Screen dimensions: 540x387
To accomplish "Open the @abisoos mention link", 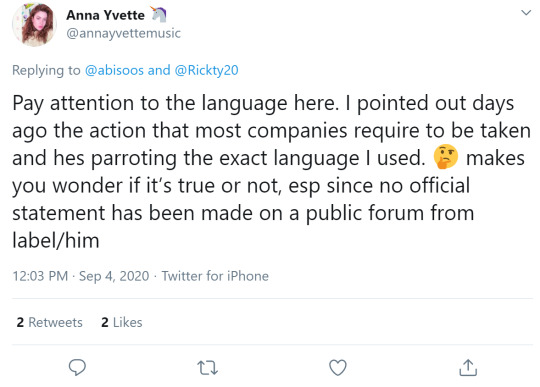I will [x=114, y=70].
